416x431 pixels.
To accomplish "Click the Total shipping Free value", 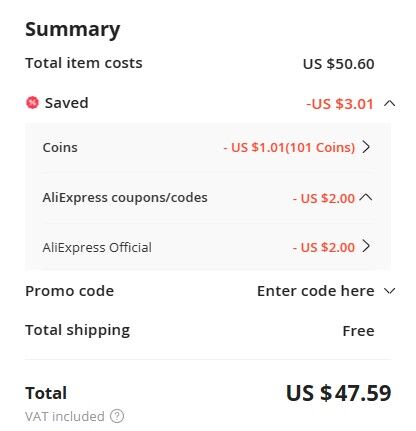I will point(358,331).
